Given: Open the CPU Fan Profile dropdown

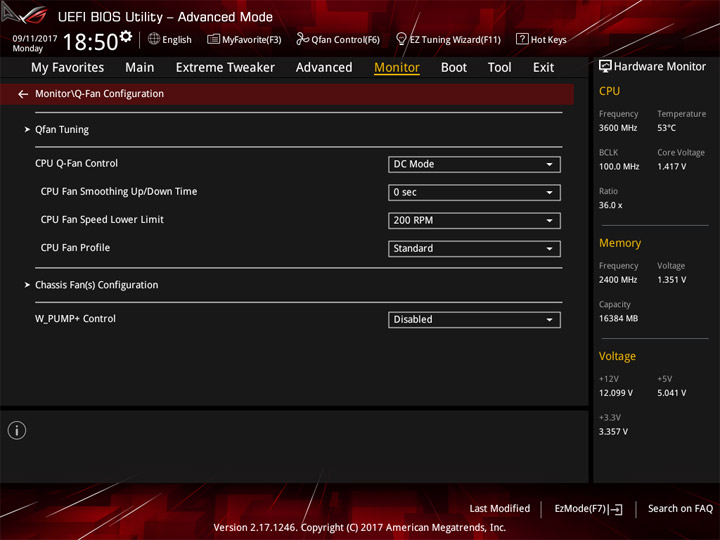Looking at the screenshot, I should coord(474,248).
